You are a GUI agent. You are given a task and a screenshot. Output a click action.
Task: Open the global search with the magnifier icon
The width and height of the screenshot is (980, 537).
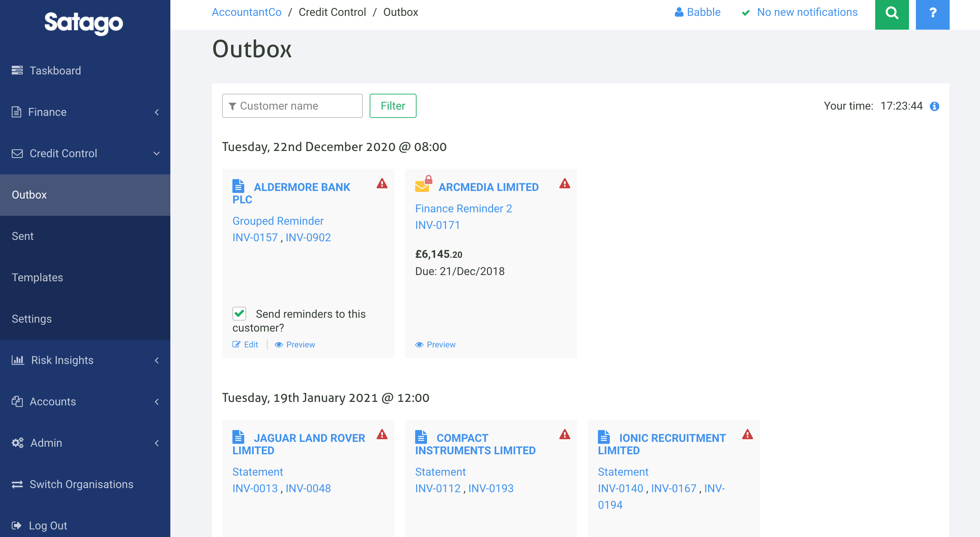(x=892, y=14)
